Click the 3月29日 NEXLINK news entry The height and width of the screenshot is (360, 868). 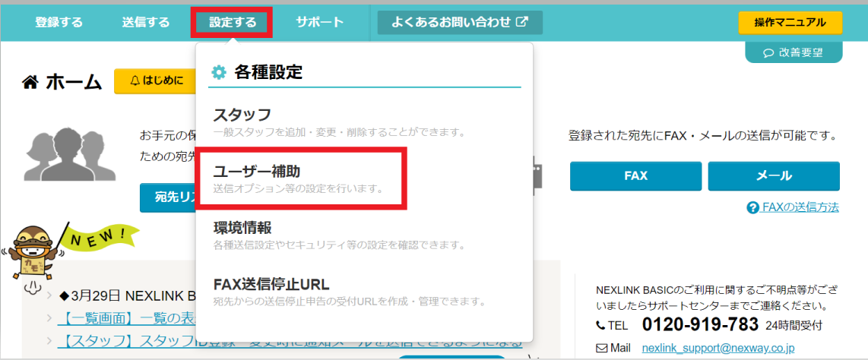tap(126, 296)
